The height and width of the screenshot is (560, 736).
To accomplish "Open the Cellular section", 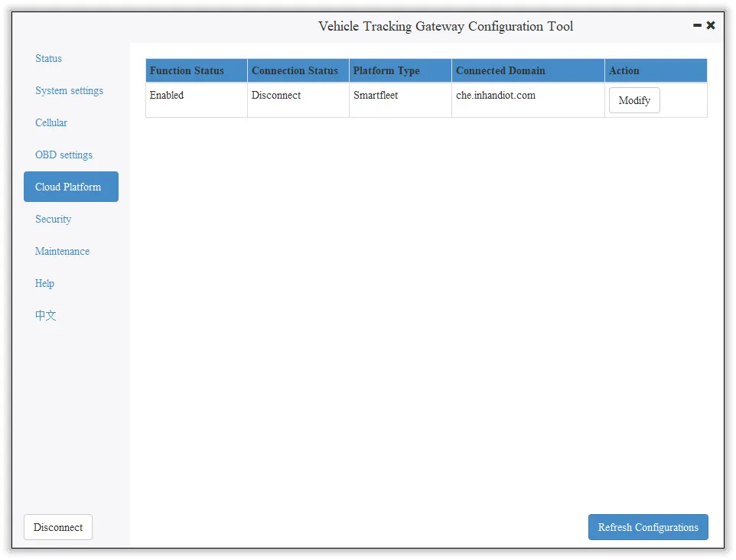I will pyautogui.click(x=51, y=123).
